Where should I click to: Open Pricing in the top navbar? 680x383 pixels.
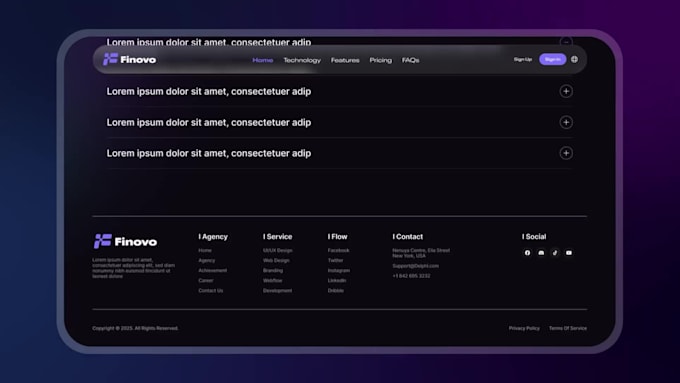point(381,60)
